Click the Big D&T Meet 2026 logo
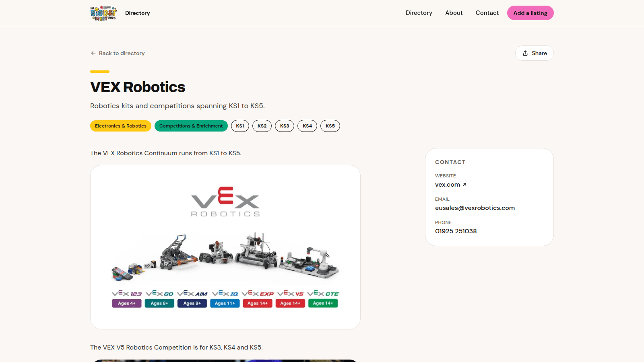The image size is (644, 362). 103,13
